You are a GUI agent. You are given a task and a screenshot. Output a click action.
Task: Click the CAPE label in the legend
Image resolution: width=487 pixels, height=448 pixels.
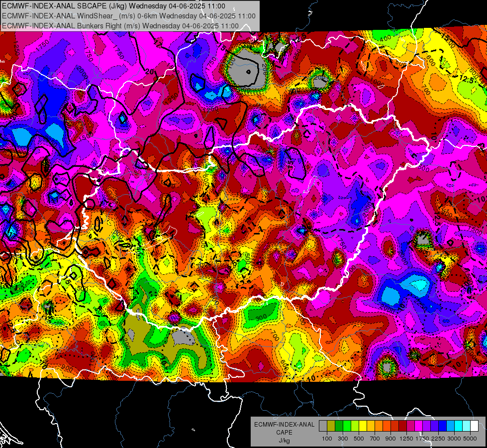(284, 433)
